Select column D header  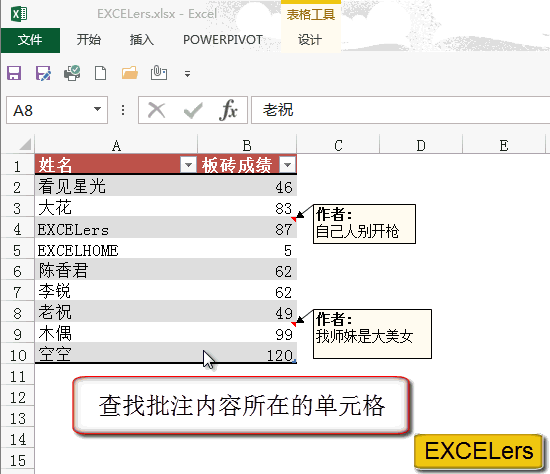coord(421,145)
